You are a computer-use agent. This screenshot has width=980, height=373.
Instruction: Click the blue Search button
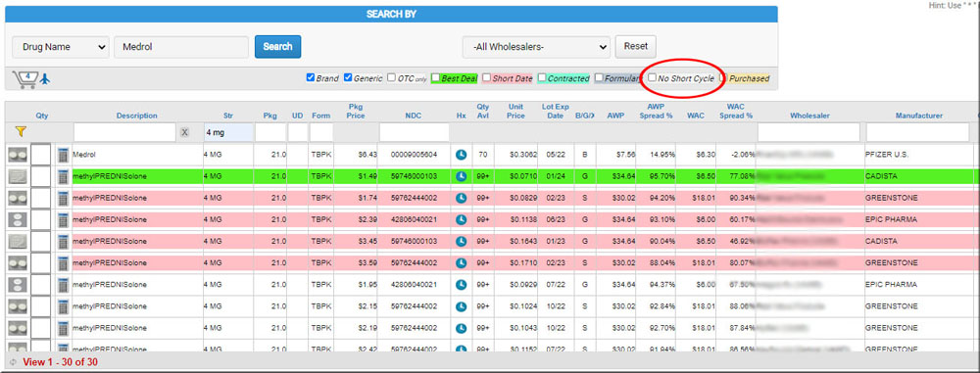(x=277, y=46)
